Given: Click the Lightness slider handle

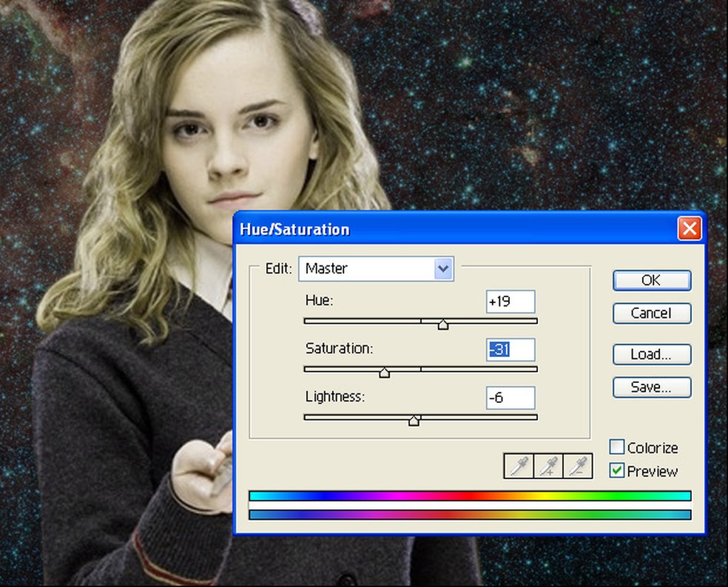Looking at the screenshot, I should 414,421.
